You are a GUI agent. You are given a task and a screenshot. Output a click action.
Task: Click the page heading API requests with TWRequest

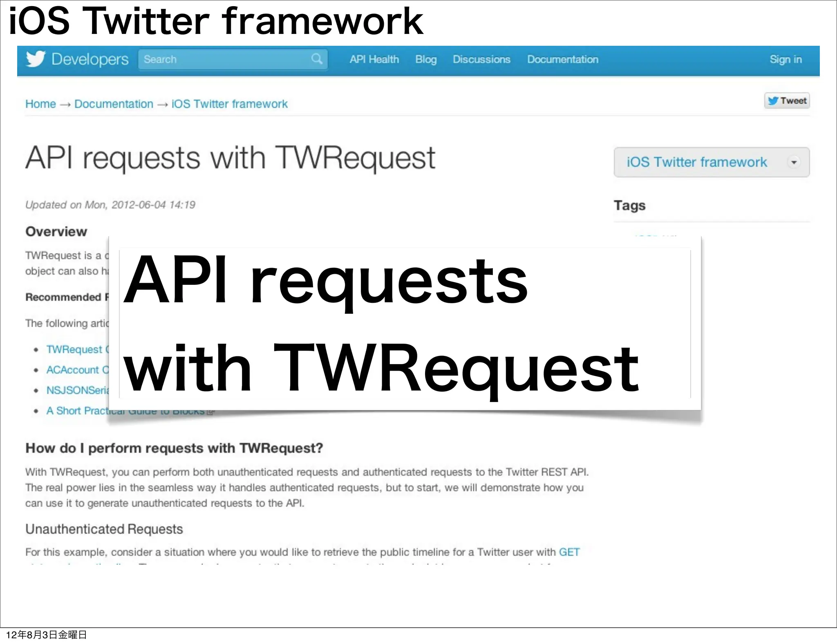230,158
